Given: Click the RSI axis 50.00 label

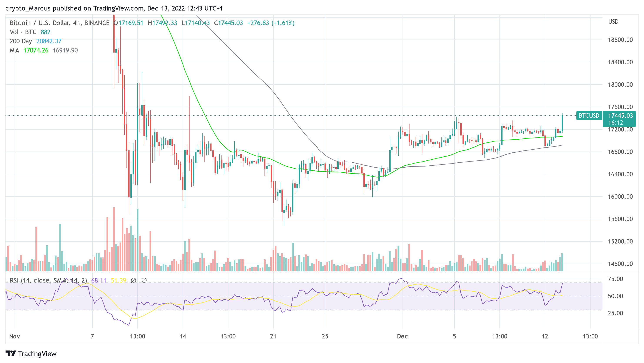Looking at the screenshot, I should [615, 296].
